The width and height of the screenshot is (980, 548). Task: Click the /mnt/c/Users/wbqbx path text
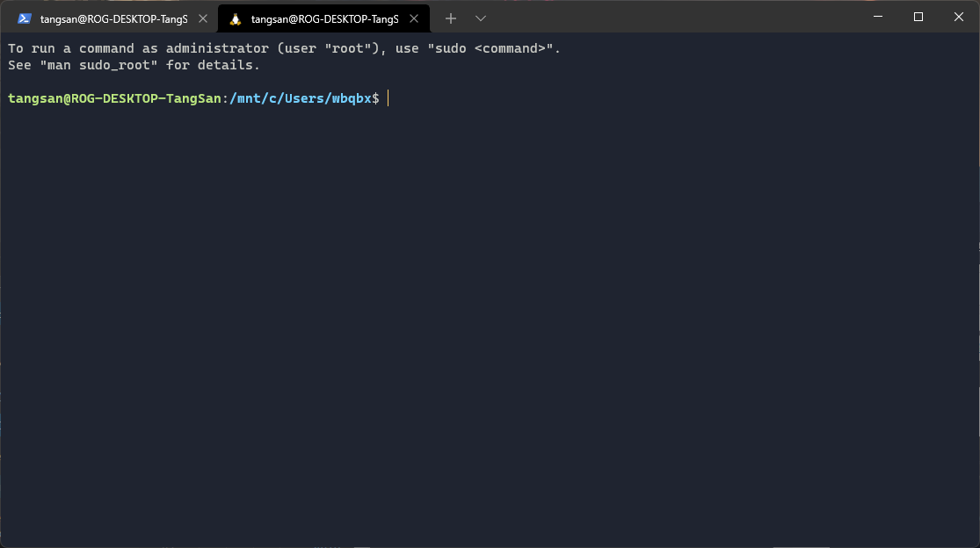(x=301, y=98)
